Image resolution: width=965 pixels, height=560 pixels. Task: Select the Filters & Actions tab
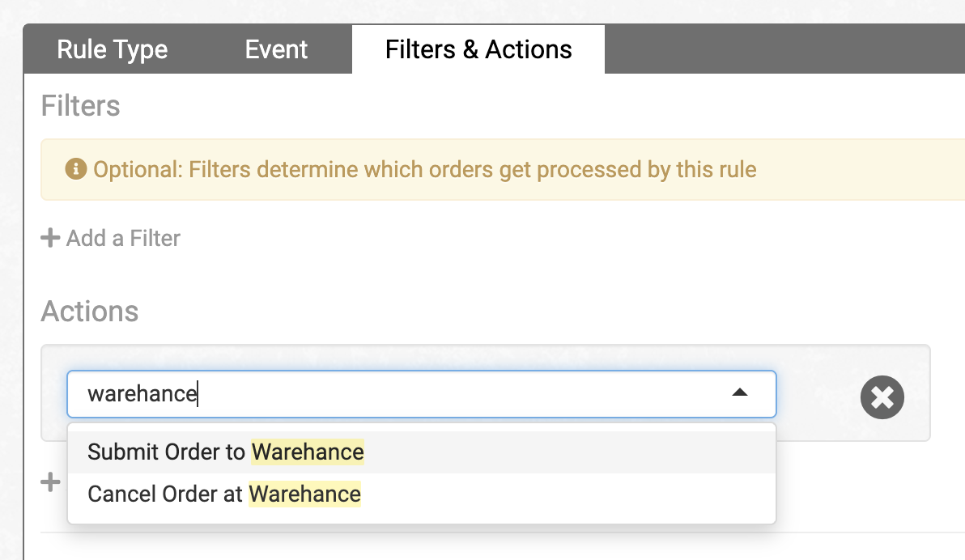coord(478,49)
